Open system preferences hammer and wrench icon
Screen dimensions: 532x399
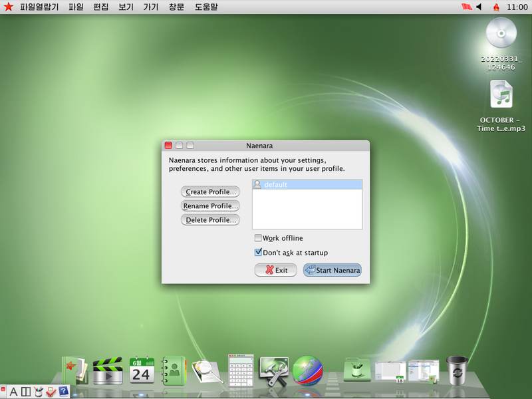tap(274, 371)
